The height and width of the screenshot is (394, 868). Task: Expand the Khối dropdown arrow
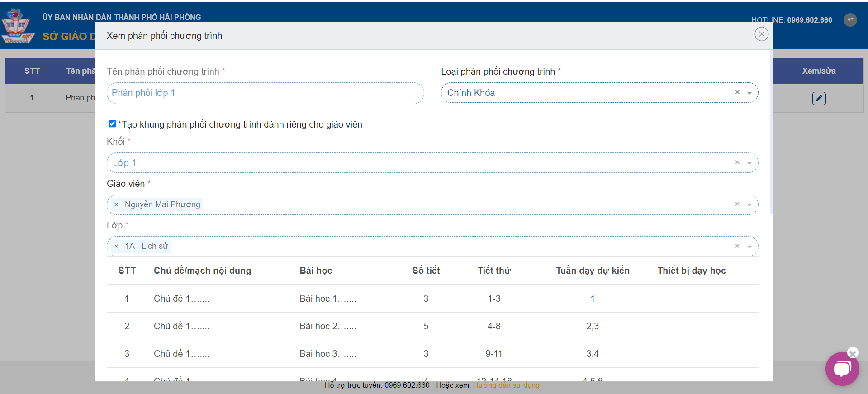(749, 163)
